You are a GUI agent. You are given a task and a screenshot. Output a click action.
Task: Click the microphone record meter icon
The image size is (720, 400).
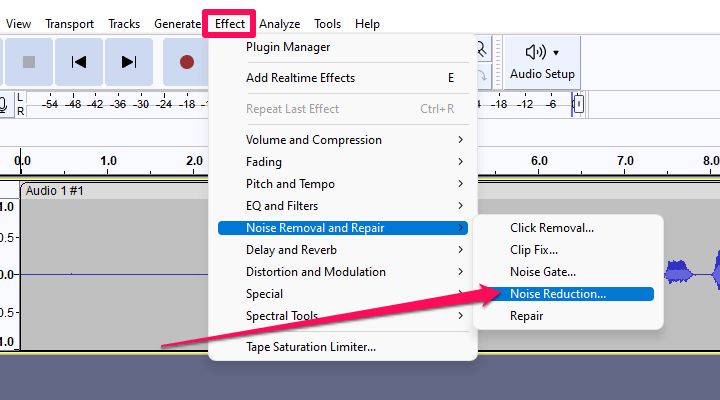click(5, 104)
